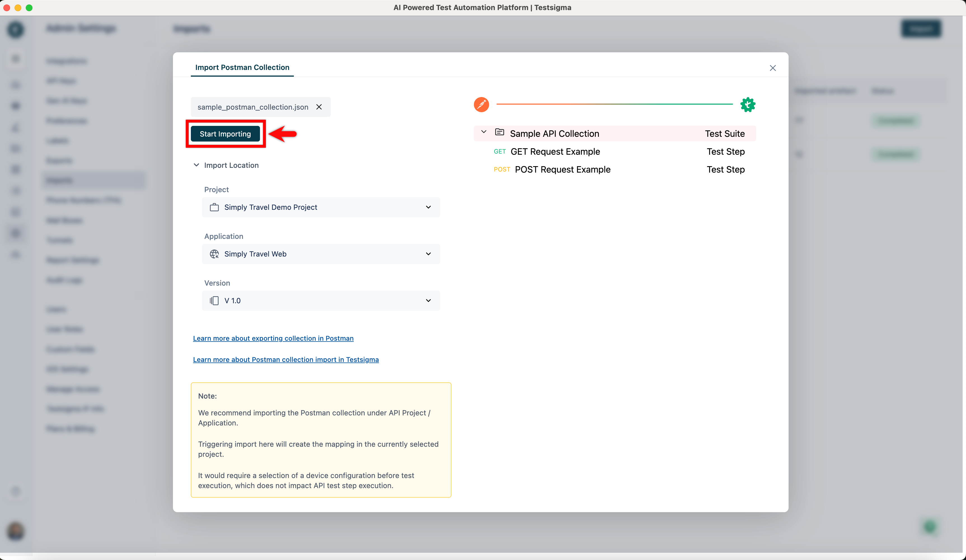966x560 pixels.
Task: Click the briefcase icon in the Project field
Action: pyautogui.click(x=214, y=207)
